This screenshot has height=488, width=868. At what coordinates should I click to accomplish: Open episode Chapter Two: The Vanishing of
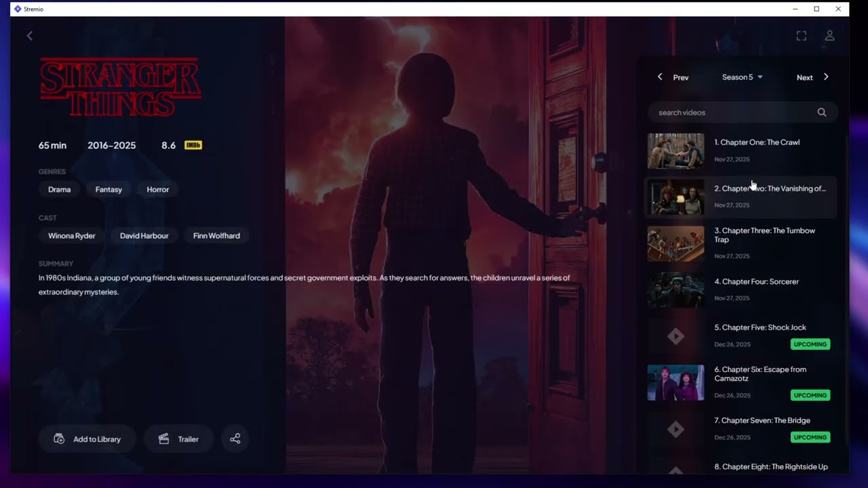click(741, 197)
